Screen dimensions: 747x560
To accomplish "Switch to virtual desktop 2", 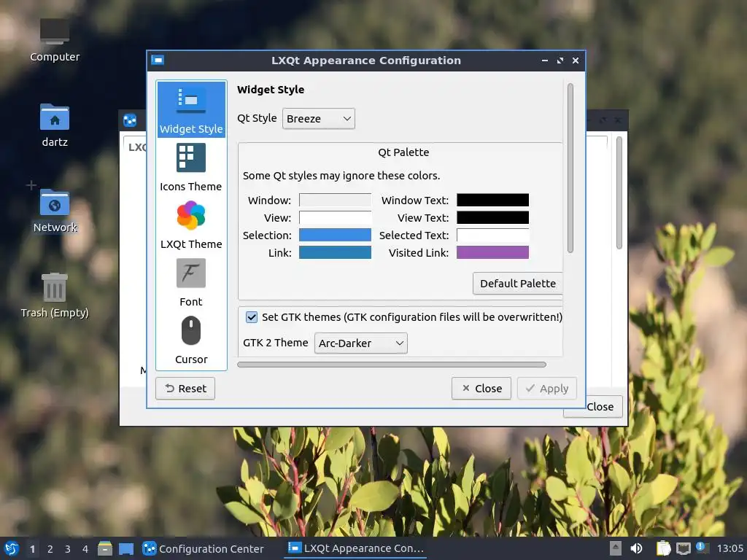I will 50,549.
